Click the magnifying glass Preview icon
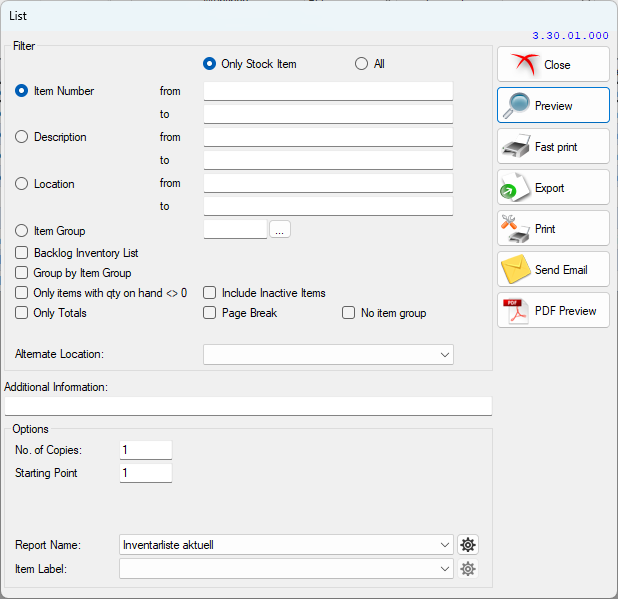The width and height of the screenshot is (619, 599). pyautogui.click(x=517, y=105)
